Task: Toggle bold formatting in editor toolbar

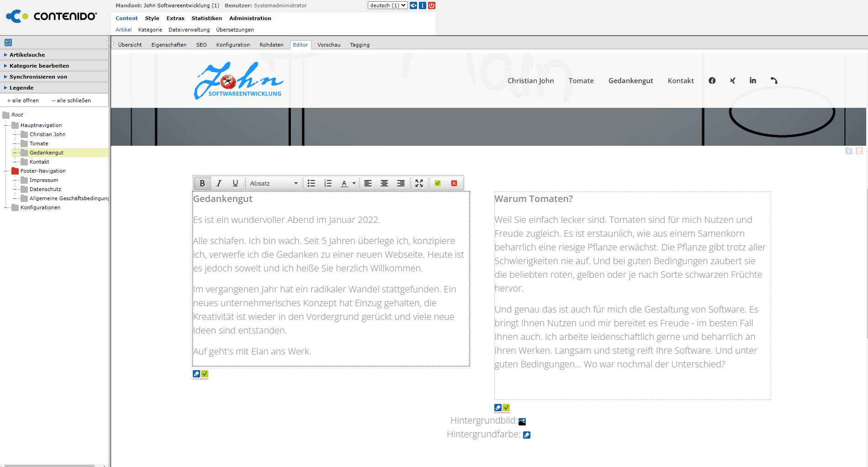Action: [202, 183]
